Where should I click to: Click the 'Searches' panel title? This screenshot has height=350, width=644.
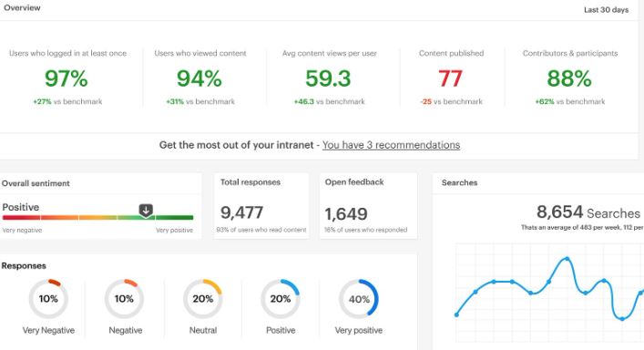[x=460, y=183]
